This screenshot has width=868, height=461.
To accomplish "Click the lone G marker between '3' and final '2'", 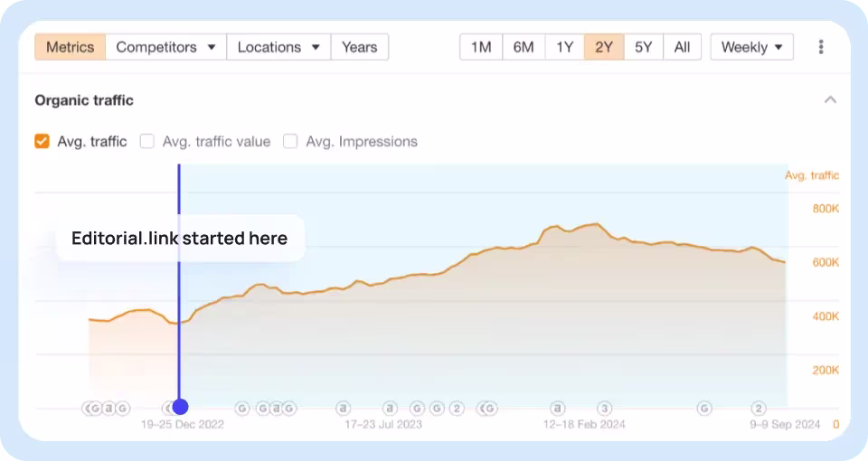I will click(704, 409).
